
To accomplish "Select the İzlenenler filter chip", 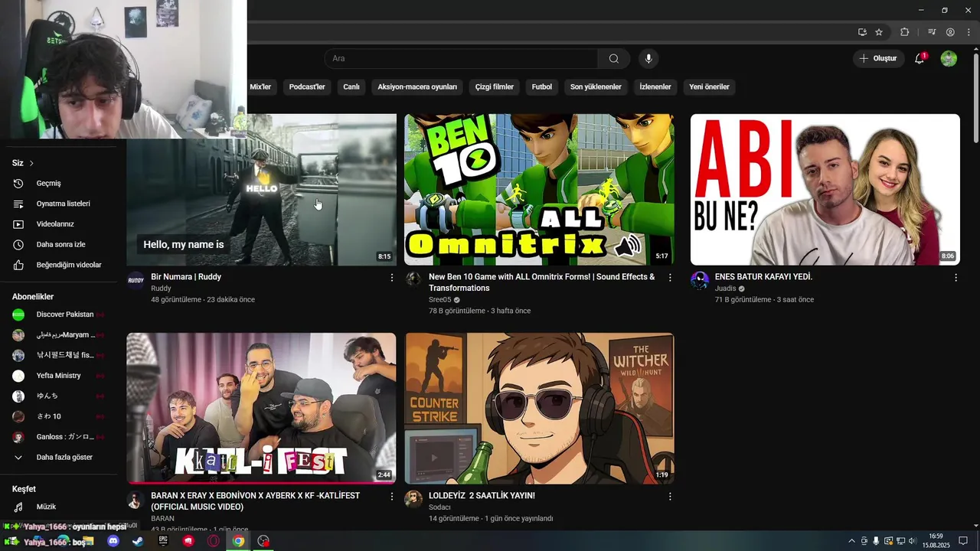I will tap(655, 86).
